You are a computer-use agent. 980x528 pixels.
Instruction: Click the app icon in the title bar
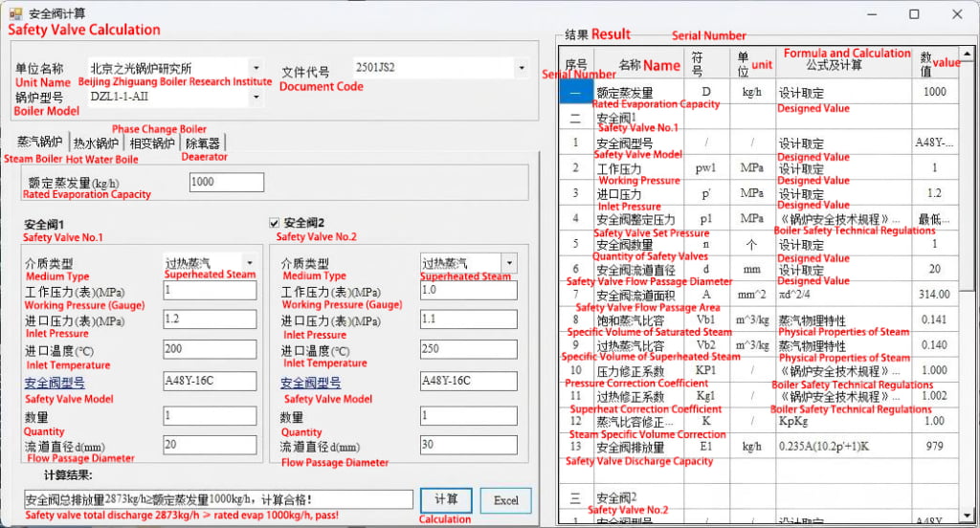[15, 14]
